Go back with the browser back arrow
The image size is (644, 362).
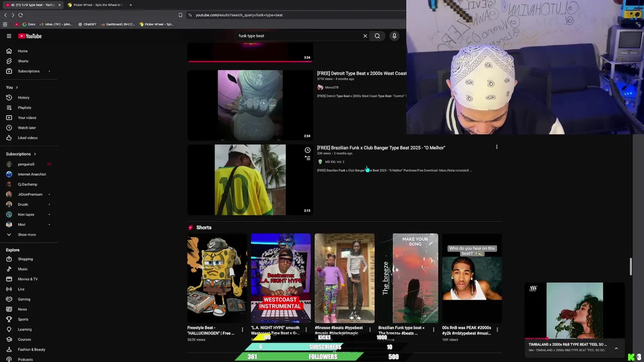tap(6, 15)
